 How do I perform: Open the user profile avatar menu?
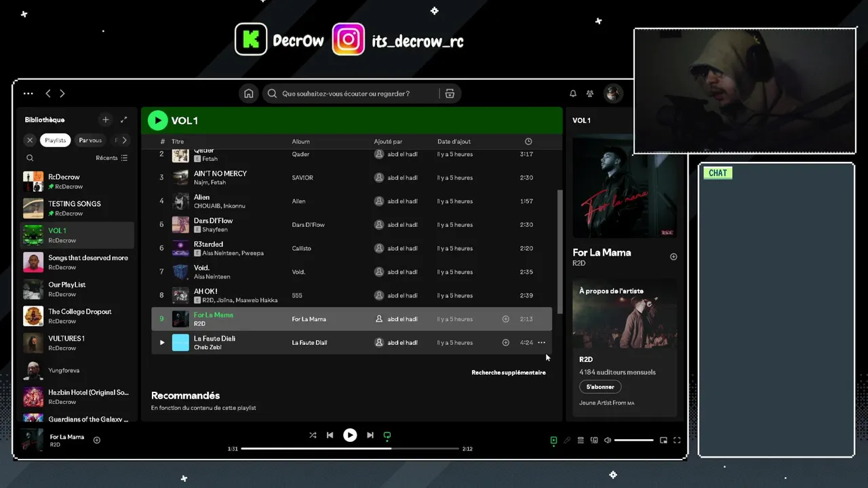pyautogui.click(x=613, y=94)
